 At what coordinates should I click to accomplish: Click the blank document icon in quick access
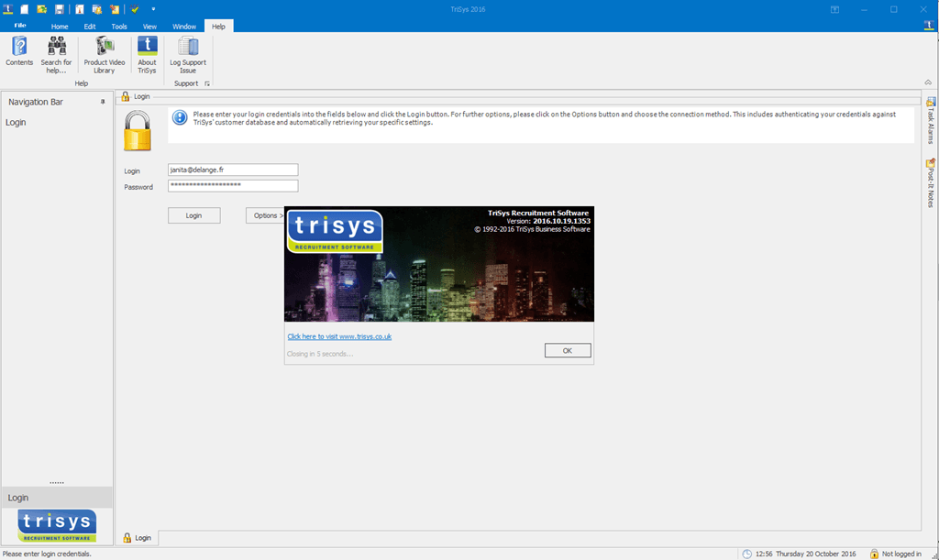click(x=25, y=9)
